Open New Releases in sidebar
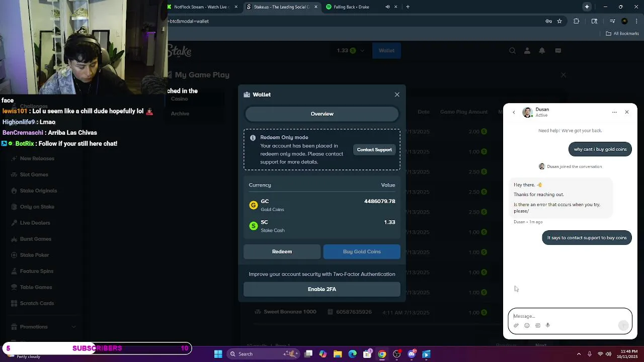This screenshot has height=362, width=644. coord(37,158)
